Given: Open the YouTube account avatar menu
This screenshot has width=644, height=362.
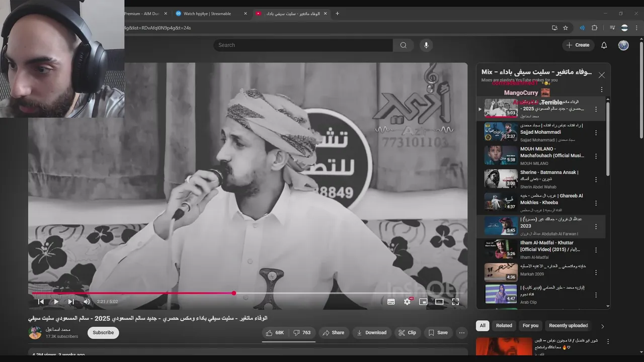Looking at the screenshot, I should (623, 45).
